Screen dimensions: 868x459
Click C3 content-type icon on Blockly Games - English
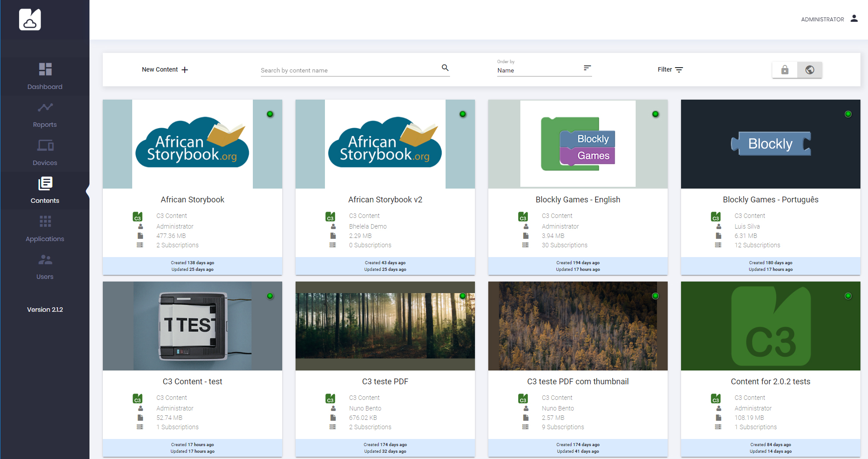click(523, 217)
